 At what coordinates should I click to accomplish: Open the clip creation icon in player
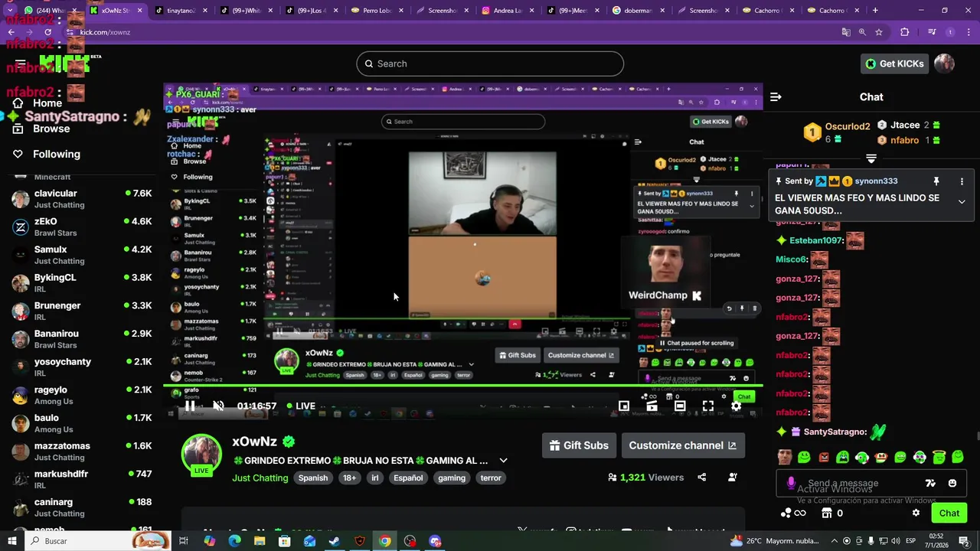pos(652,406)
